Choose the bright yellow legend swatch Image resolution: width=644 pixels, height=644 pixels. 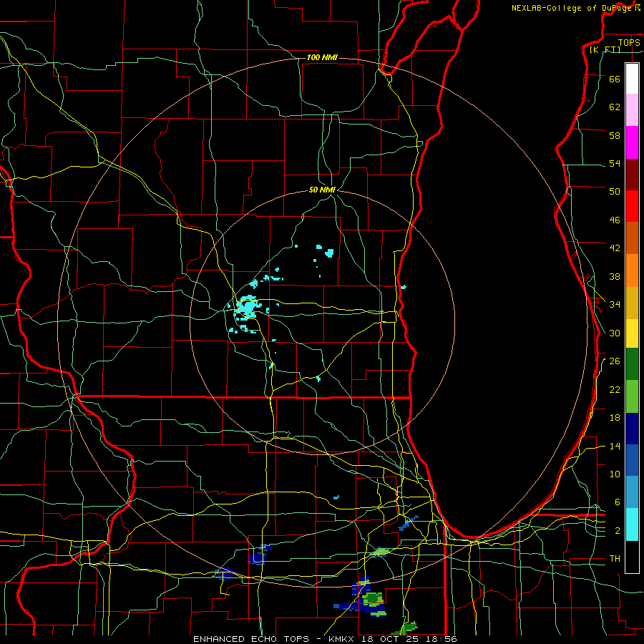(x=632, y=333)
